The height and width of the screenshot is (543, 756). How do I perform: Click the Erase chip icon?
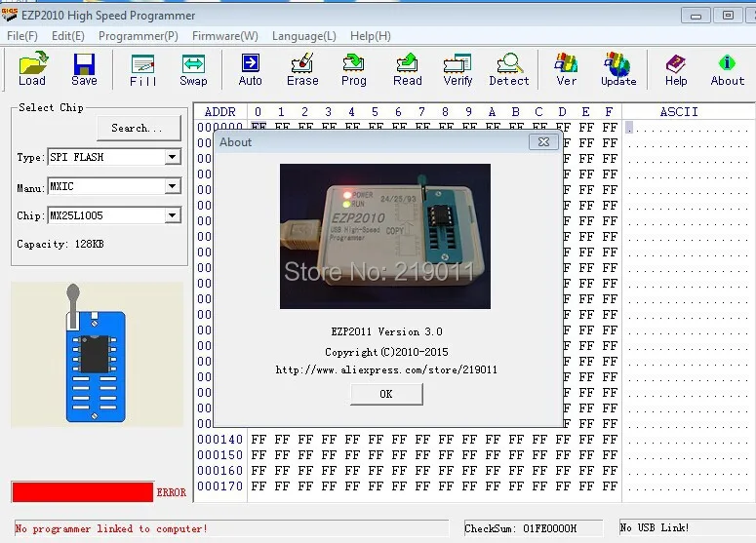(x=302, y=69)
